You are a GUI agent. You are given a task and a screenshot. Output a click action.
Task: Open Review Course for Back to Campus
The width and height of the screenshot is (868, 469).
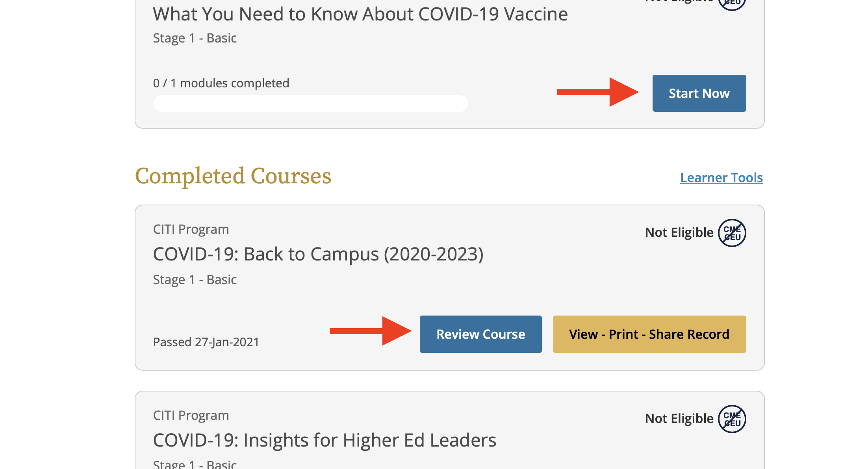(480, 334)
